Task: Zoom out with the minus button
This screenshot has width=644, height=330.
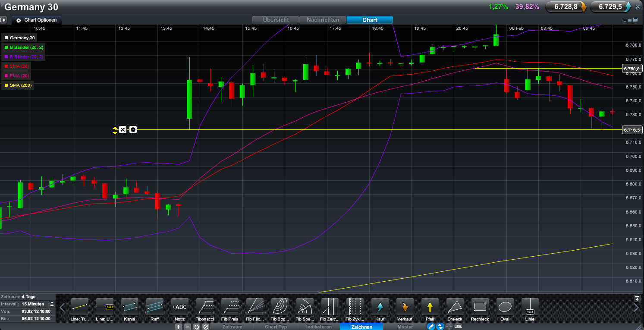Action: click(188, 327)
